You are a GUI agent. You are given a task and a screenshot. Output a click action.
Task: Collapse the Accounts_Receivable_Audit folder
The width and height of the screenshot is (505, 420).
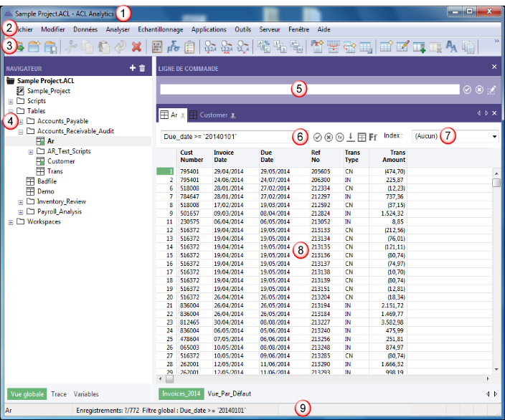21,131
